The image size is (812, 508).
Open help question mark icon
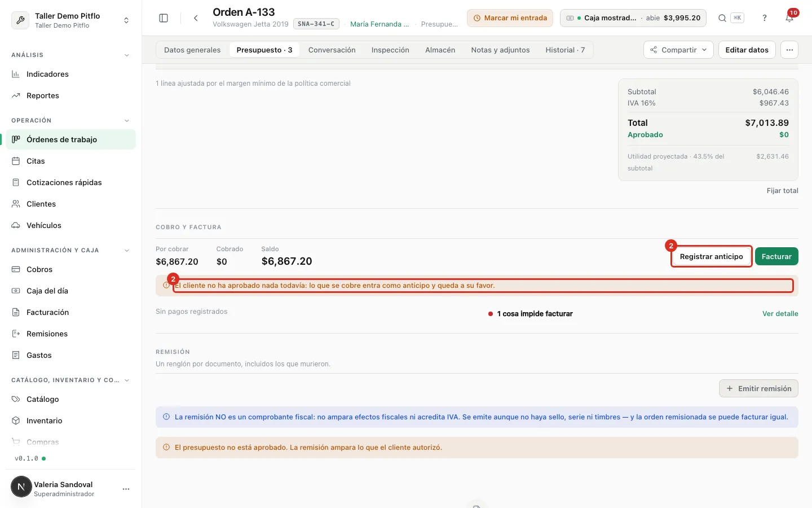765,18
